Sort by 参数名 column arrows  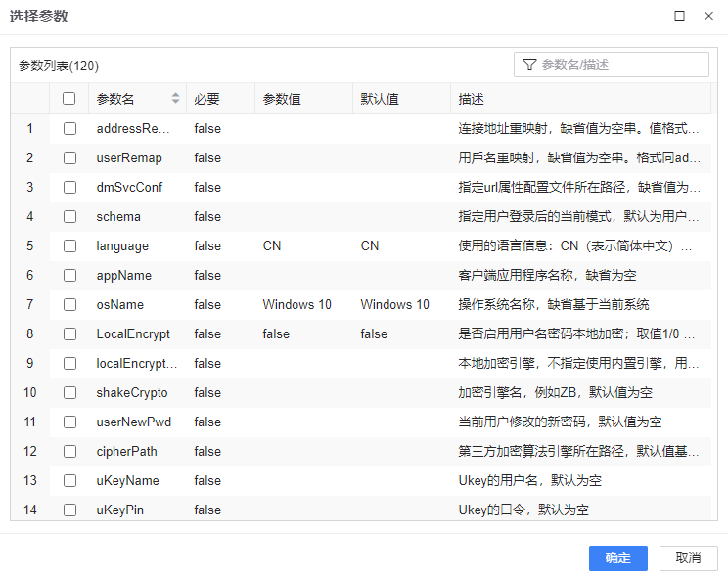175,98
